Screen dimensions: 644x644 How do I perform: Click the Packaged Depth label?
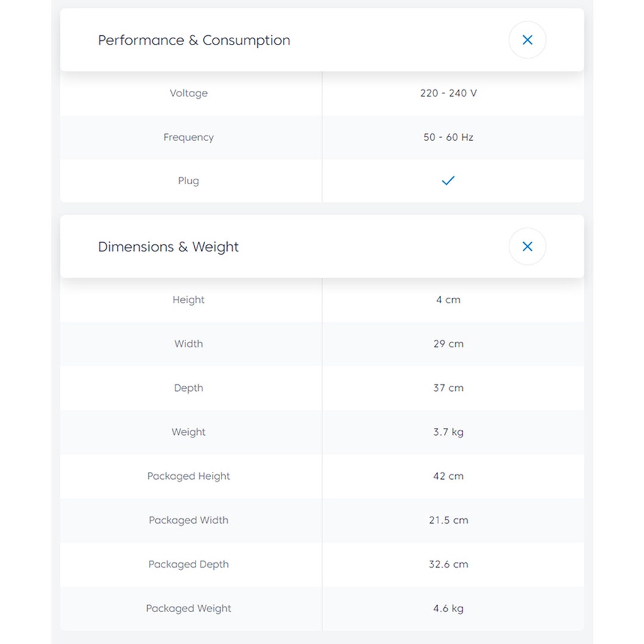(189, 564)
